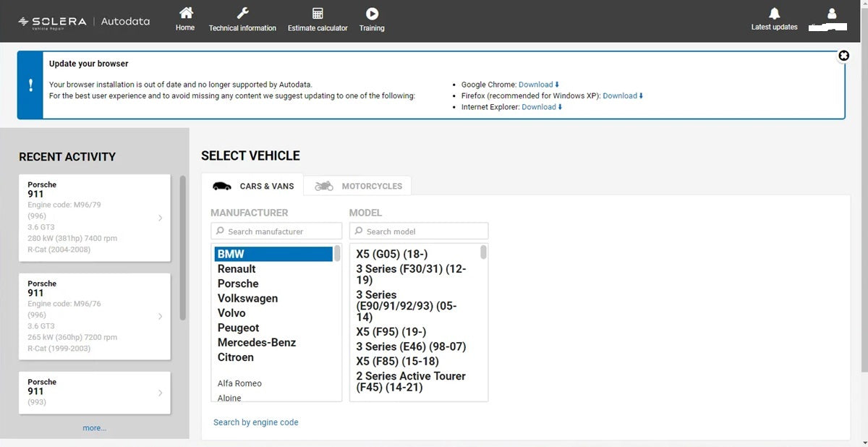The image size is (868, 447).
Task: Click the search manufacturer magnifier icon
Action: [220, 231]
